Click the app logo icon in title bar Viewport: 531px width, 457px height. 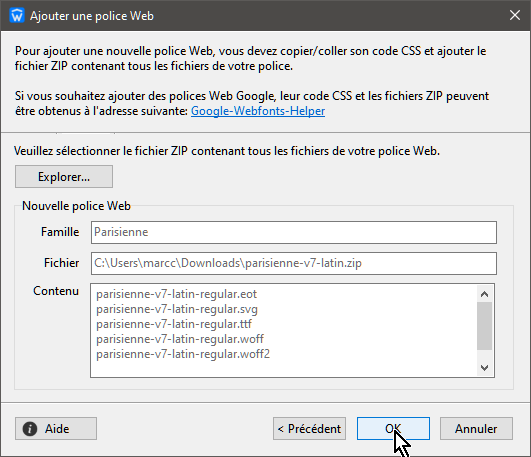[17, 16]
